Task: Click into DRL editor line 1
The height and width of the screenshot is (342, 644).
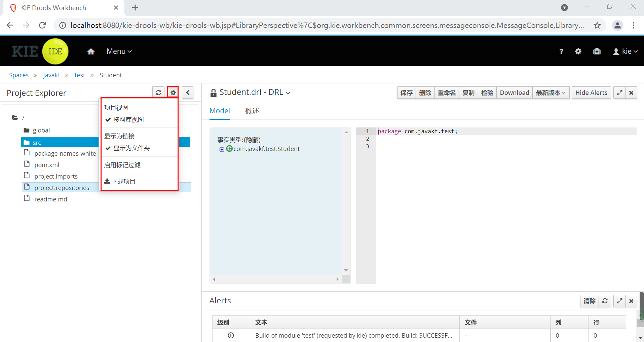Action: 506,131
